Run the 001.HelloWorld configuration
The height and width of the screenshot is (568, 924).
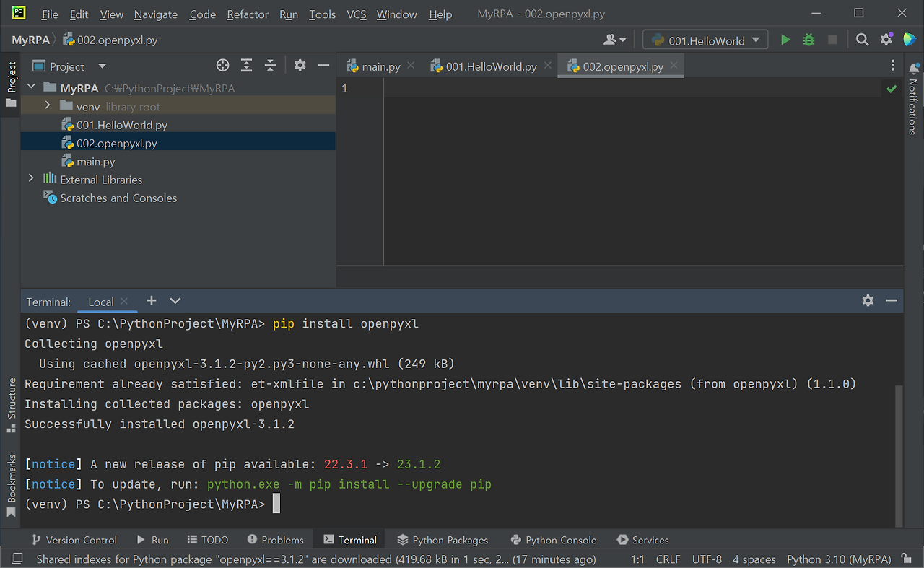pyautogui.click(x=785, y=40)
